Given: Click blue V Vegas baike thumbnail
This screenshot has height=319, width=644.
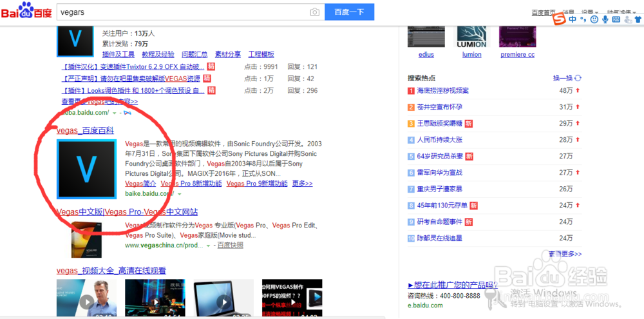Looking at the screenshot, I should click(x=86, y=169).
